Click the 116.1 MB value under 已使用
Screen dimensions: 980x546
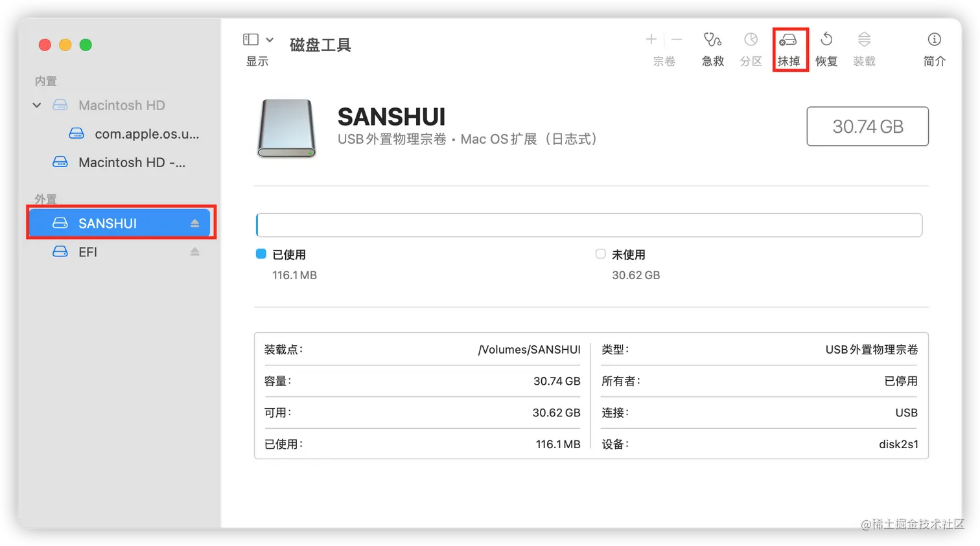pyautogui.click(x=294, y=275)
